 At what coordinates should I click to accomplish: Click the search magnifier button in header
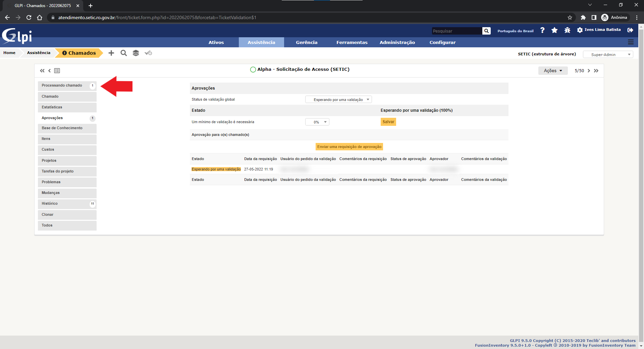tap(486, 31)
